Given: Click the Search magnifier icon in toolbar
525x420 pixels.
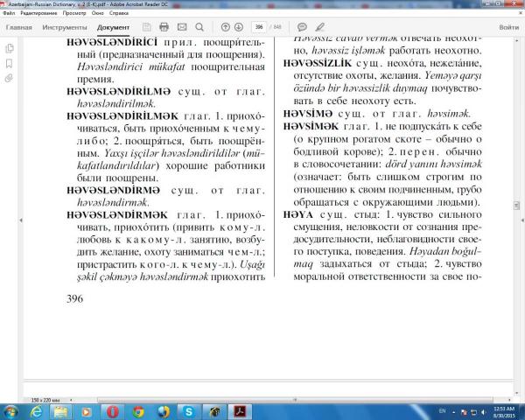Looking at the screenshot, I should [x=199, y=27].
